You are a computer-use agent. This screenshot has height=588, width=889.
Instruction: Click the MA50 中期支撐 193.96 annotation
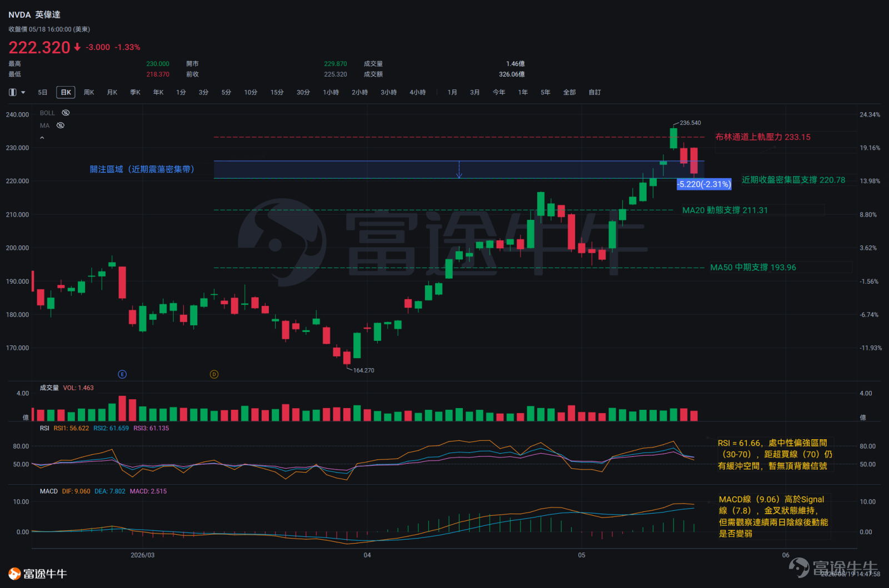point(753,268)
